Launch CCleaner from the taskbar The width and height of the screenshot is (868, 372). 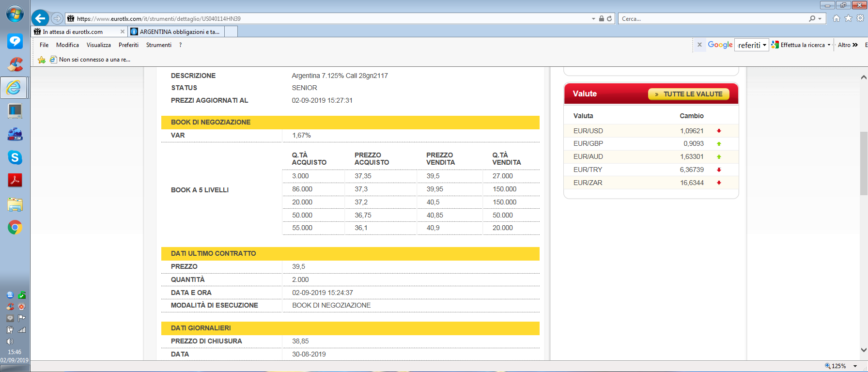15,64
